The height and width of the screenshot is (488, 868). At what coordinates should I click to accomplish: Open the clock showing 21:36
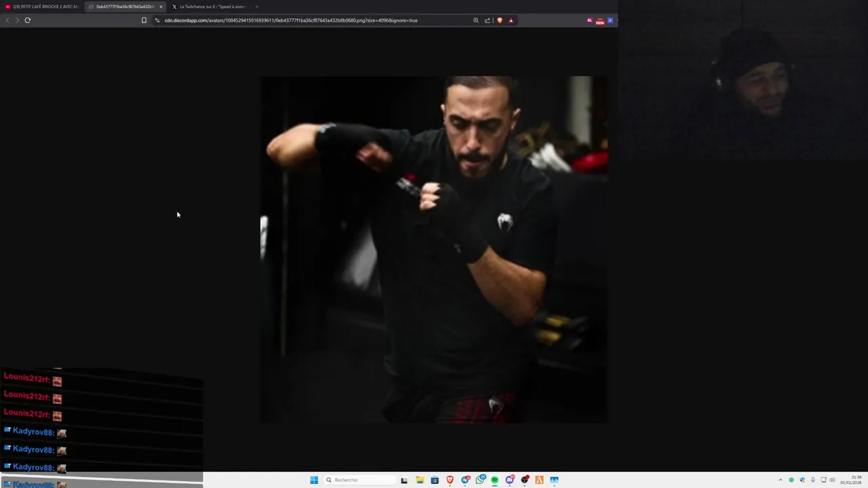pyautogui.click(x=852, y=480)
